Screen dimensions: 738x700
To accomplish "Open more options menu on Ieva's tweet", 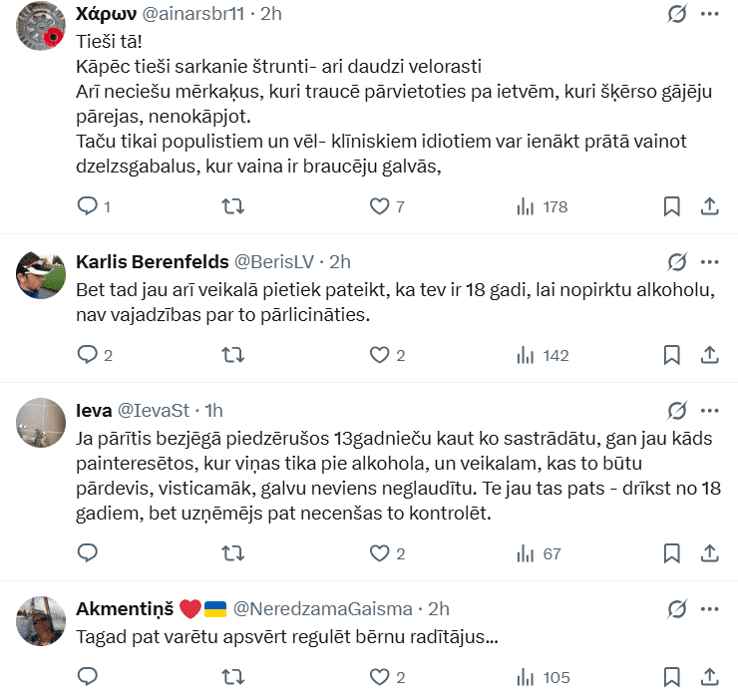I will 710,410.
